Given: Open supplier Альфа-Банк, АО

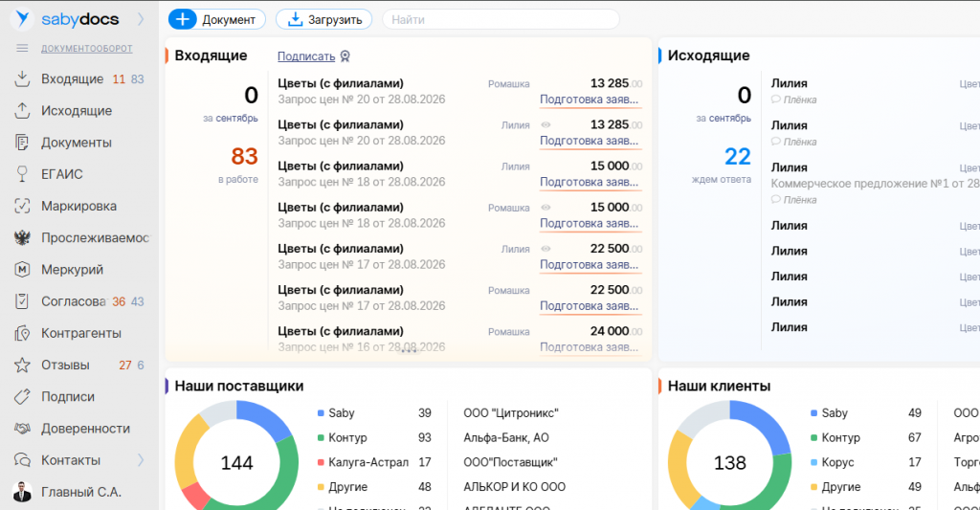Looking at the screenshot, I should (506, 437).
